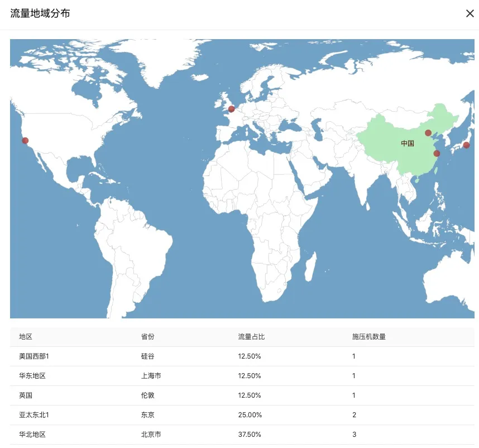
Task: Click the 流量占比 column header
Action: (x=251, y=337)
